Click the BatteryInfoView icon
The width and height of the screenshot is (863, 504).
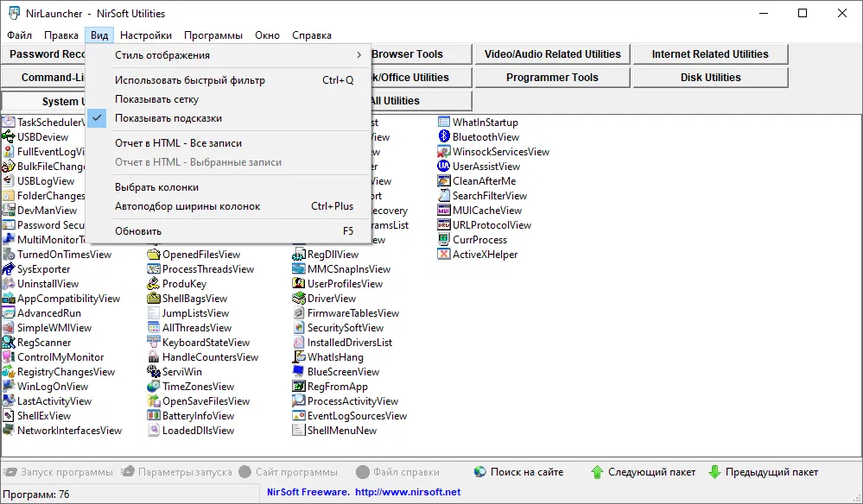tap(154, 416)
